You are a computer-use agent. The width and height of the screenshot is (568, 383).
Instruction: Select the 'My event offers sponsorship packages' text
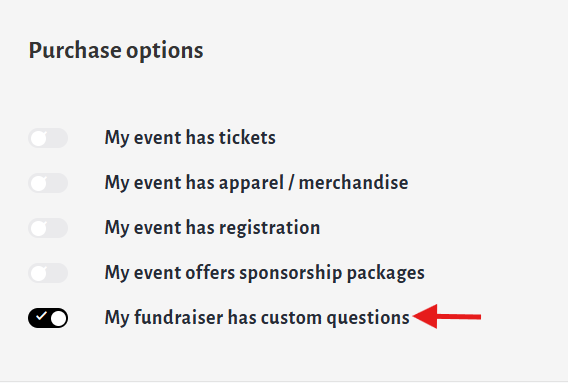point(264,273)
